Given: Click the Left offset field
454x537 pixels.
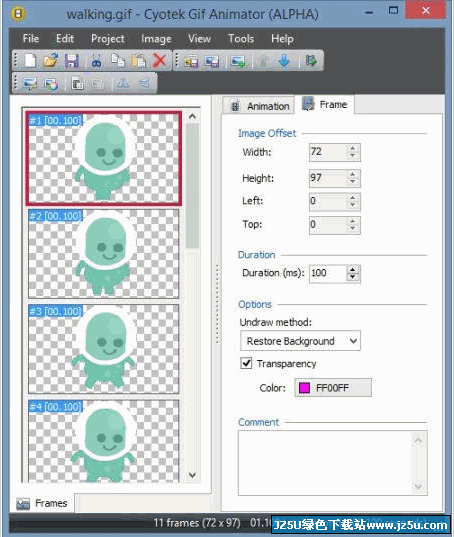Looking at the screenshot, I should point(328,201).
